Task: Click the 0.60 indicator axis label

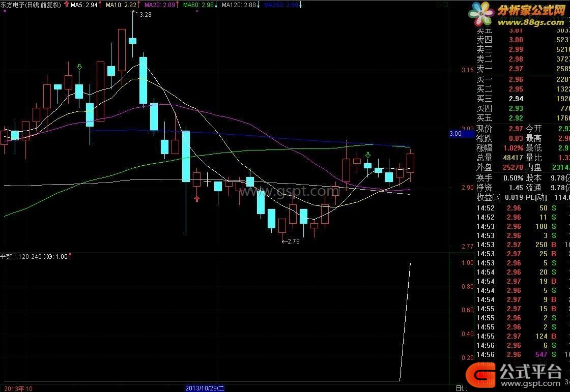Action: (468, 310)
